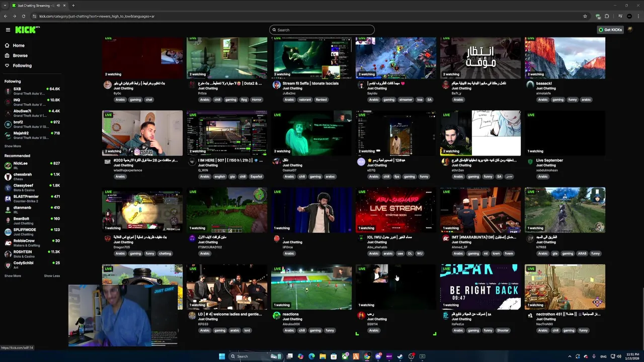Open Chrome three-dot menu
Viewport: 644px width, 362px height.
(638, 16)
